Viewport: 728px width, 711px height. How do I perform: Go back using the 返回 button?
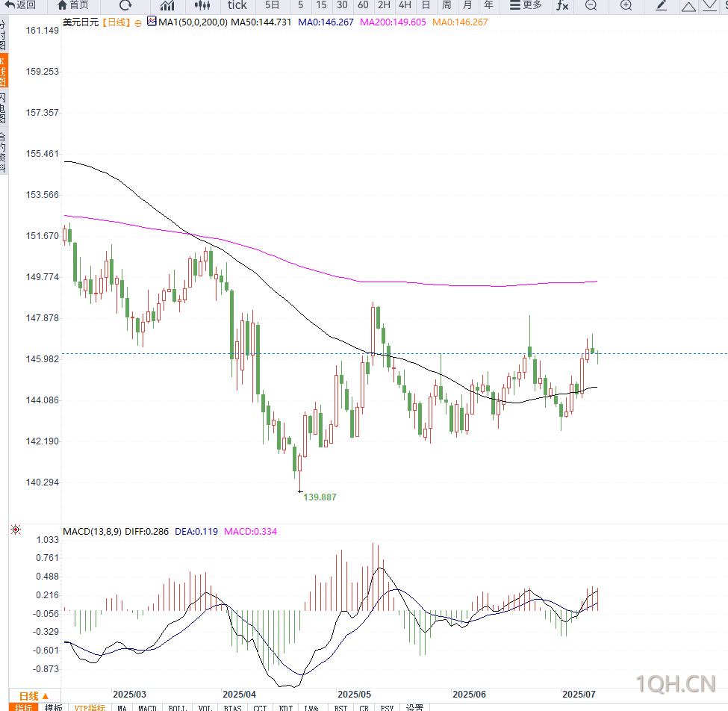point(20,5)
